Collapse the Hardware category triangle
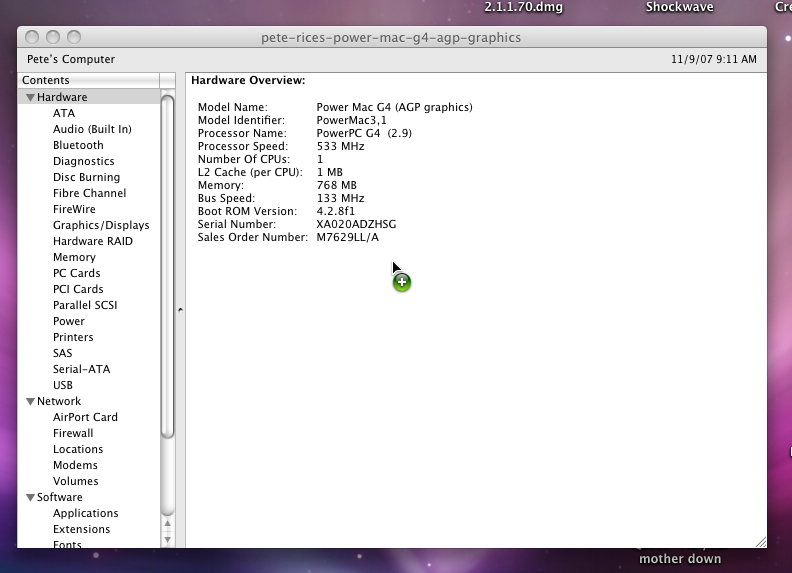This screenshot has width=792, height=573. tap(30, 97)
